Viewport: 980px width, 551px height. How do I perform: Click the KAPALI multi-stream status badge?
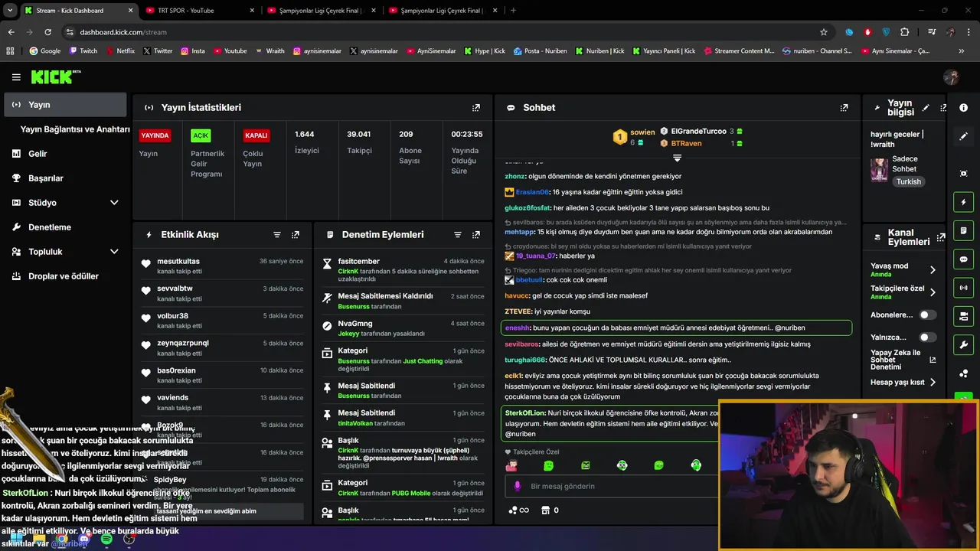tap(256, 135)
